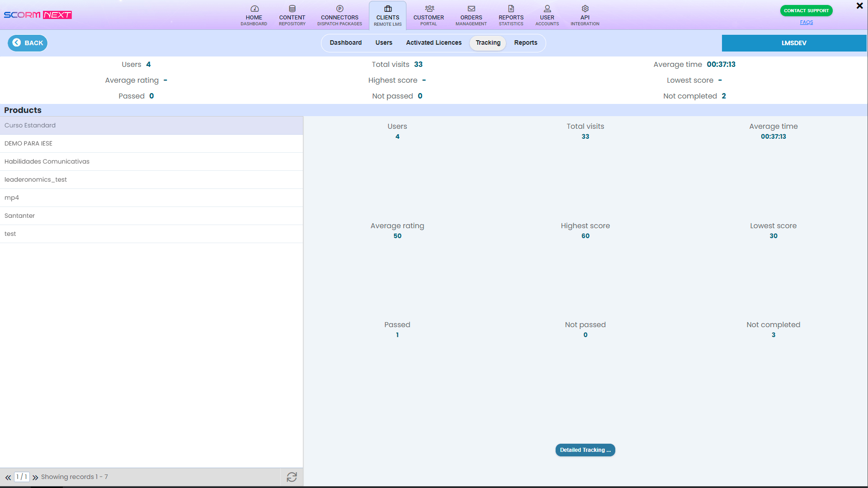Contact support via the green button
Screen dimensions: 868x488
806,10
